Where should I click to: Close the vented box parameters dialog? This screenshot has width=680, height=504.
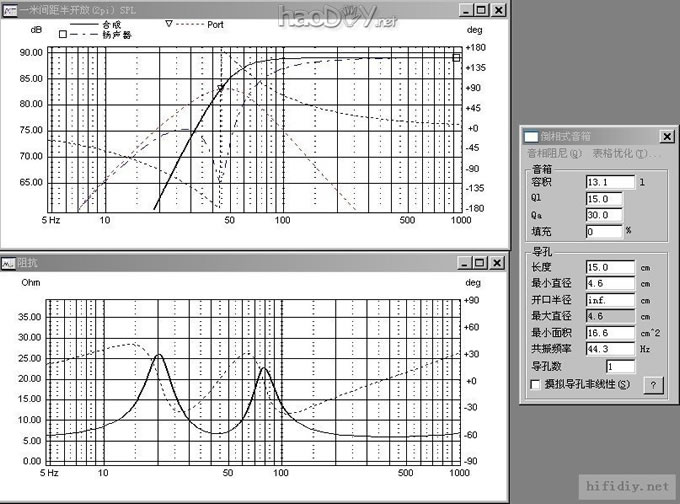point(667,136)
